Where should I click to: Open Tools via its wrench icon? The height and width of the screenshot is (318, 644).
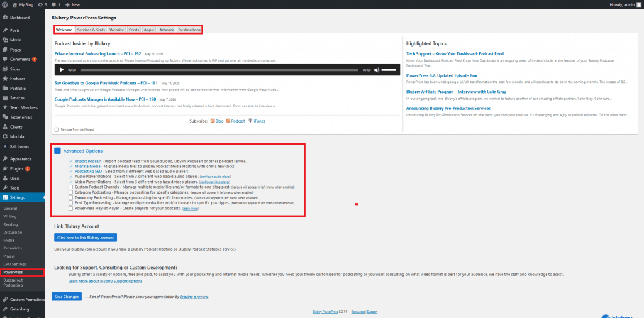pyautogui.click(x=5, y=188)
